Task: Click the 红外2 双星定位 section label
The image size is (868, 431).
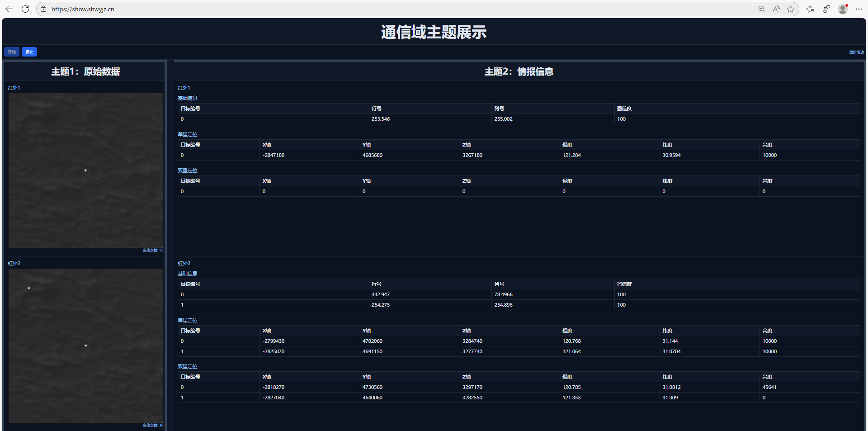Action: click(187, 366)
